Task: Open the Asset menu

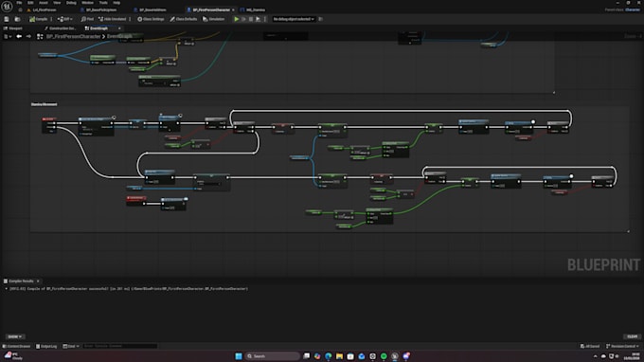Action: point(44,3)
